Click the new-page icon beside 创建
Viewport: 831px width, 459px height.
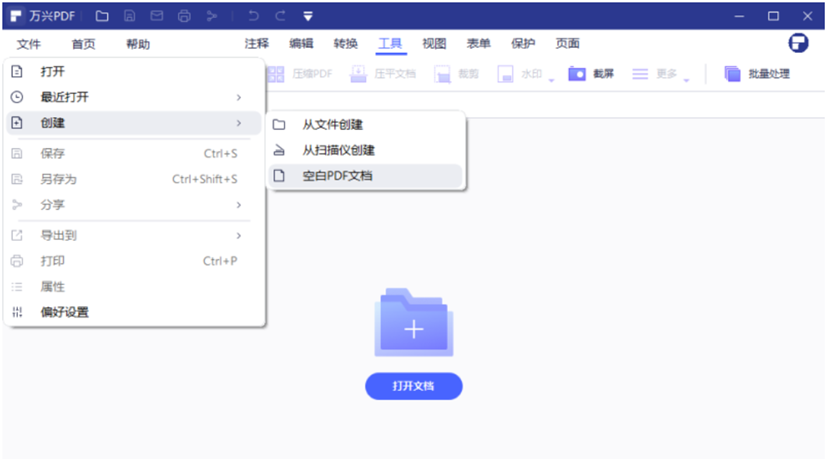pos(17,123)
